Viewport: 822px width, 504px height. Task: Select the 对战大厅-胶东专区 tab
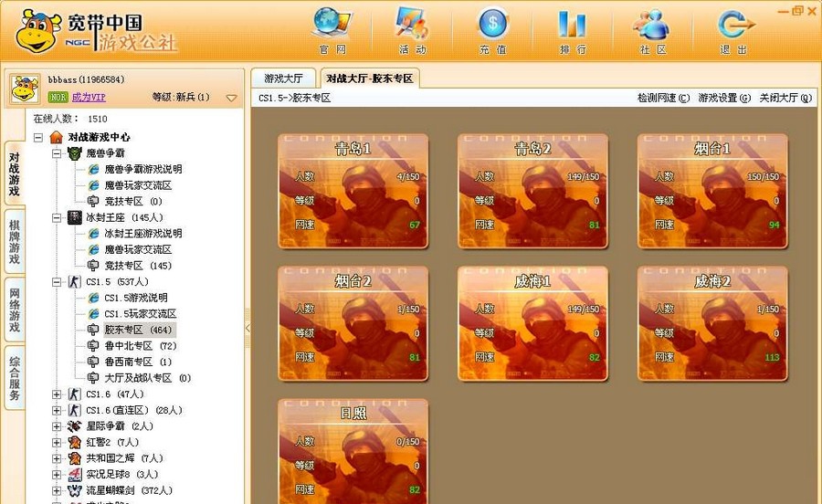370,78
